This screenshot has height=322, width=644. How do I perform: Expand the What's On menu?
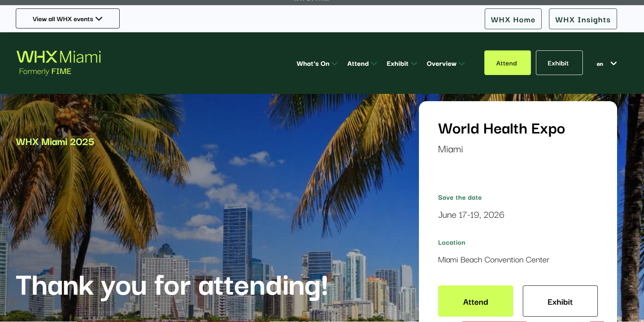click(x=313, y=64)
